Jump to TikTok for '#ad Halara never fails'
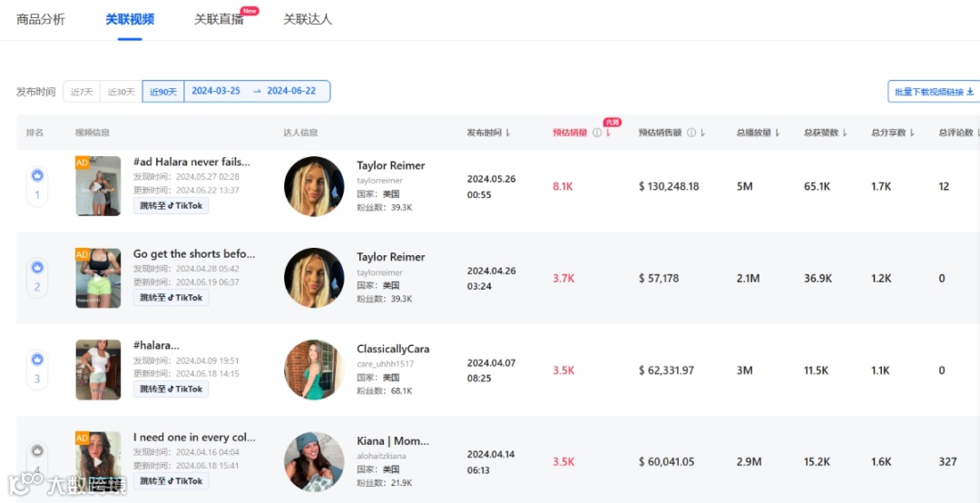The width and height of the screenshot is (980, 503). click(x=171, y=206)
